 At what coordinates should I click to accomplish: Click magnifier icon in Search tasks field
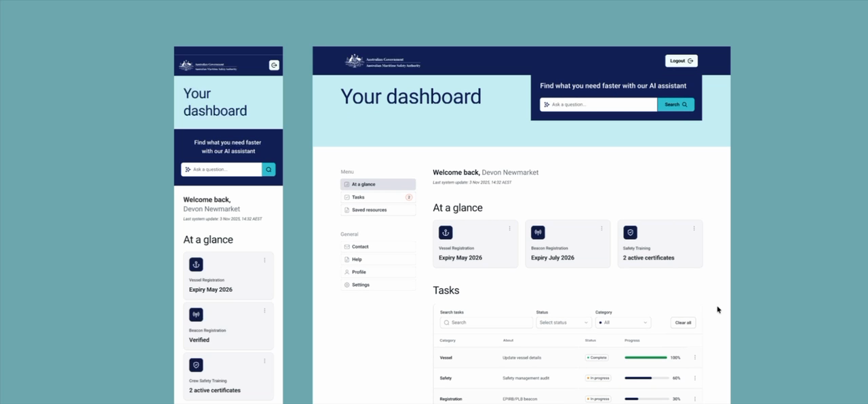pyautogui.click(x=447, y=323)
